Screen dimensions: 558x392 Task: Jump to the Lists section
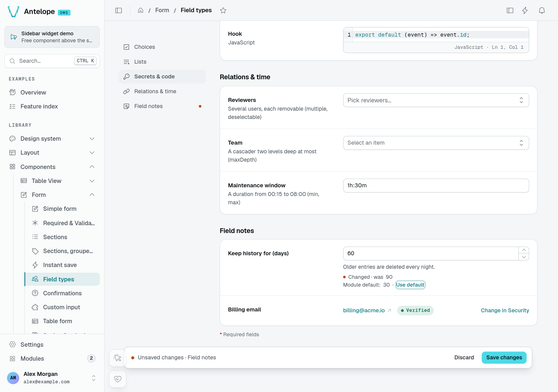click(x=162, y=62)
